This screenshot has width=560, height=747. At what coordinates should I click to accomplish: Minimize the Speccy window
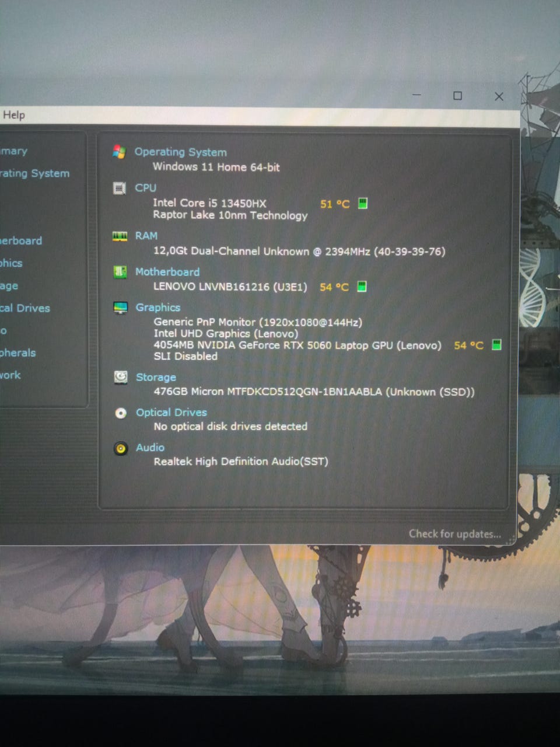[x=416, y=95]
